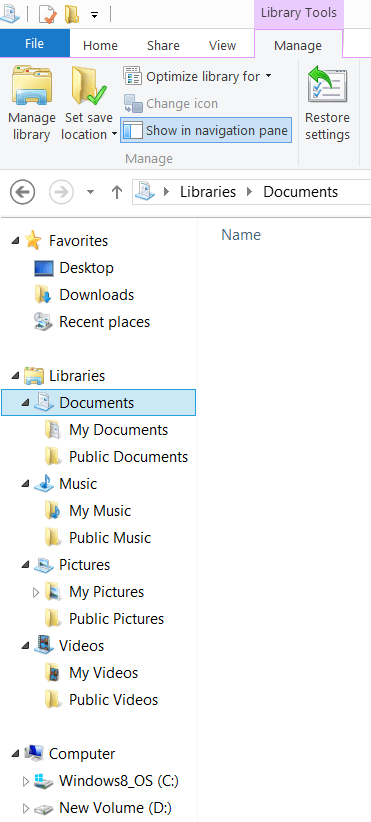Collapse the Videos library node
This screenshot has height=822, width=371.
26,646
